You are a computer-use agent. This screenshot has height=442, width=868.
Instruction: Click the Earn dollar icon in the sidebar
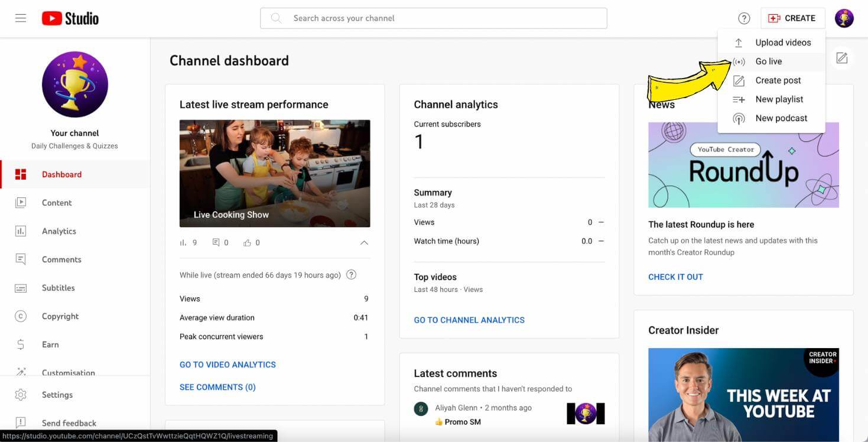tap(21, 344)
